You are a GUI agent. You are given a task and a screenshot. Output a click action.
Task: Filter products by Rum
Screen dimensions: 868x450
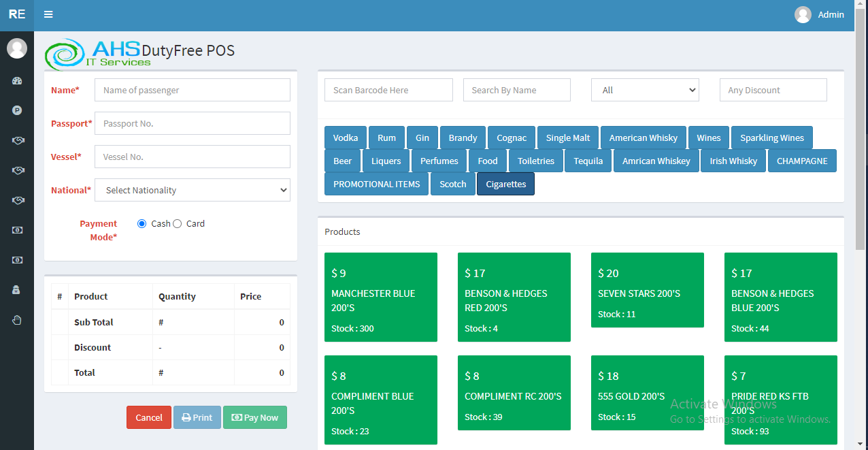pos(386,138)
